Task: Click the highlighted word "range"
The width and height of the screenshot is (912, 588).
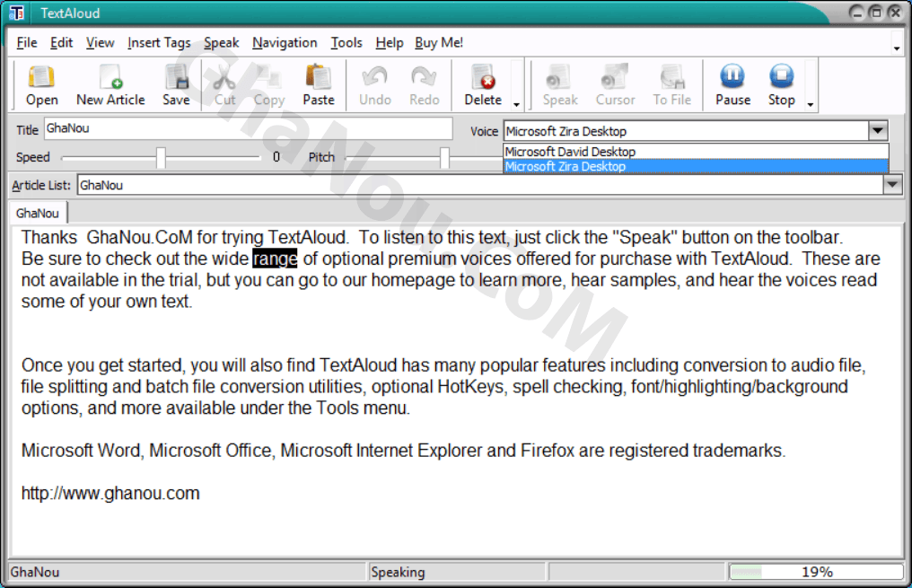Action: click(275, 259)
